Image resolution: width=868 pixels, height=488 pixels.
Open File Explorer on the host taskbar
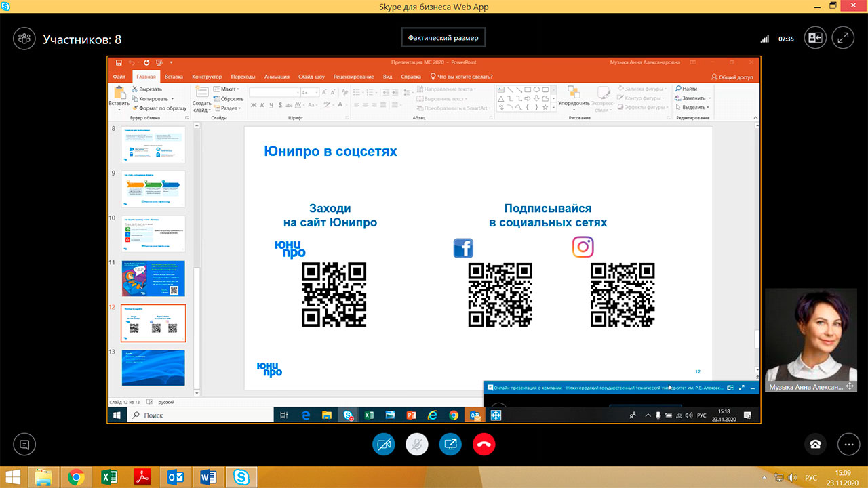[44, 477]
